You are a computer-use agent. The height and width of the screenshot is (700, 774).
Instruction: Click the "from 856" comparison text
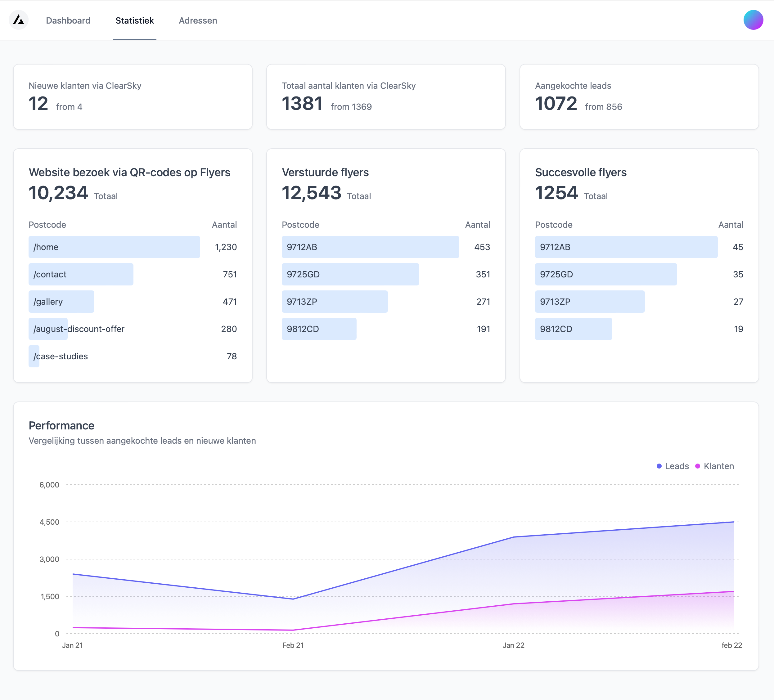click(x=604, y=107)
